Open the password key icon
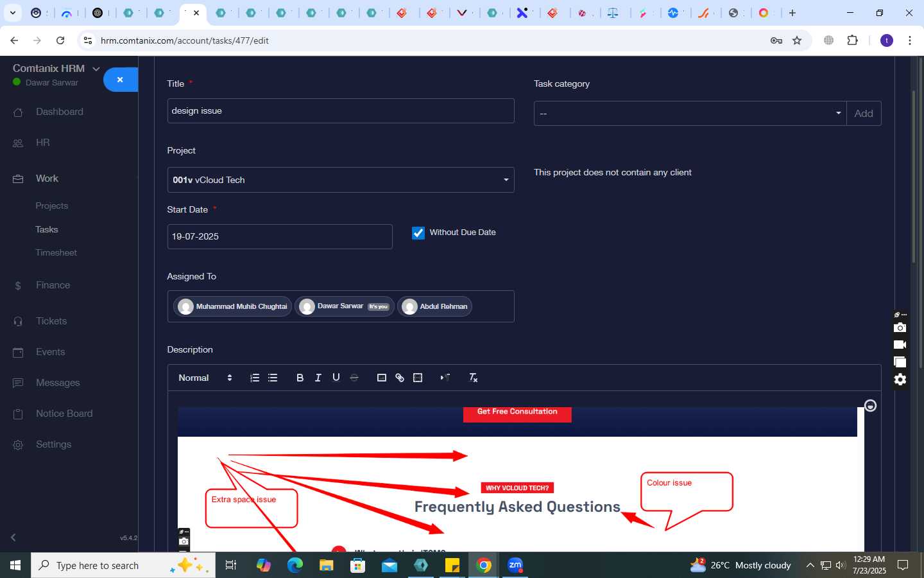Screen dimensions: 924x578 coord(776,40)
